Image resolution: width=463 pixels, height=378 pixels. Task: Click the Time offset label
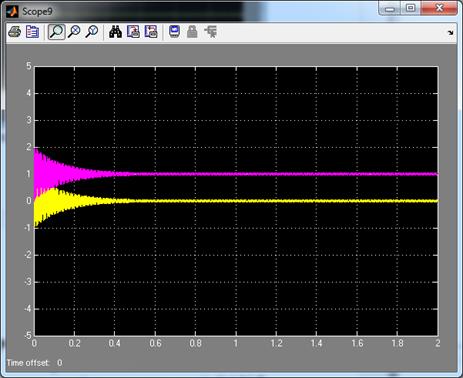click(28, 363)
